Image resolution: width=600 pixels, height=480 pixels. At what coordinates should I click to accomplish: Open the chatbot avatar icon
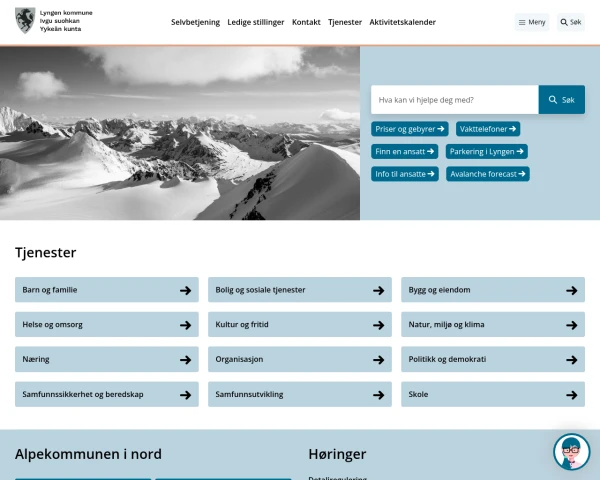tap(571, 452)
